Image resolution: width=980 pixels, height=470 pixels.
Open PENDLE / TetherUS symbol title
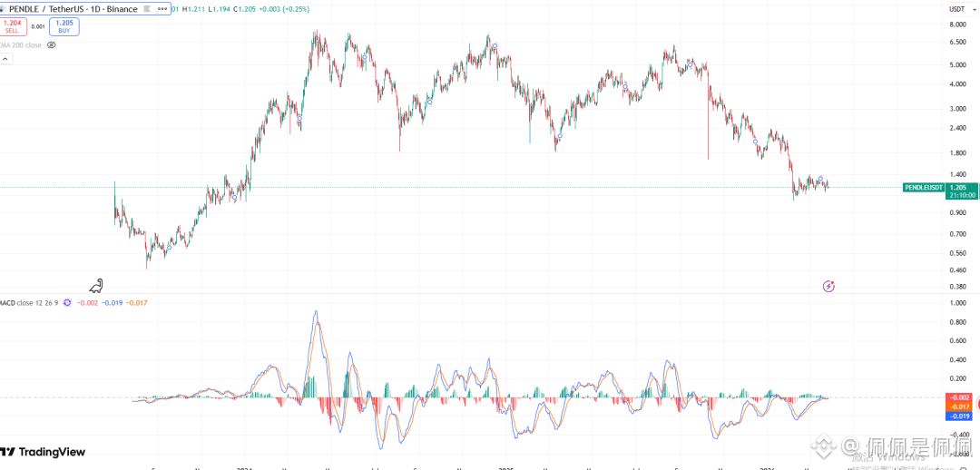point(73,9)
